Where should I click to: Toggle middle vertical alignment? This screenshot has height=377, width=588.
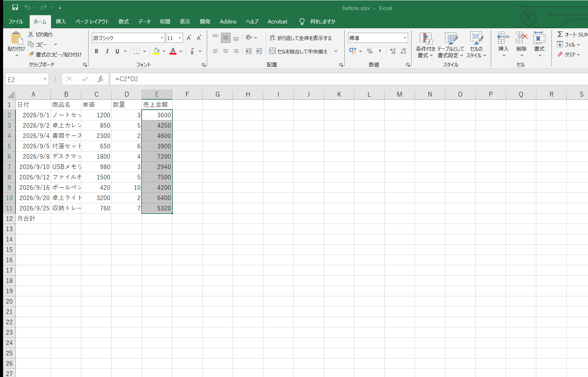[225, 38]
